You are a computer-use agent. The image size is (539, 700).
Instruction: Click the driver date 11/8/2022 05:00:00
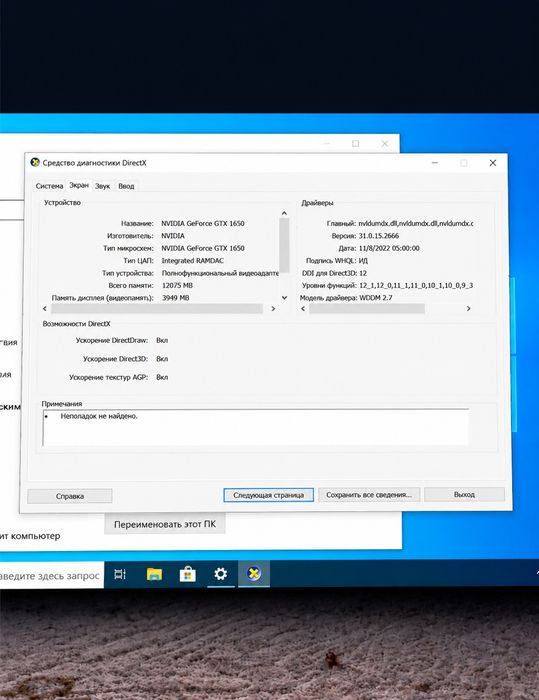pyautogui.click(x=389, y=248)
